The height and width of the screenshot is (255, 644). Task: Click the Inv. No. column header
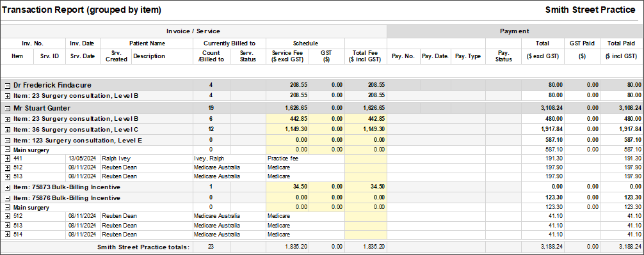click(x=33, y=43)
